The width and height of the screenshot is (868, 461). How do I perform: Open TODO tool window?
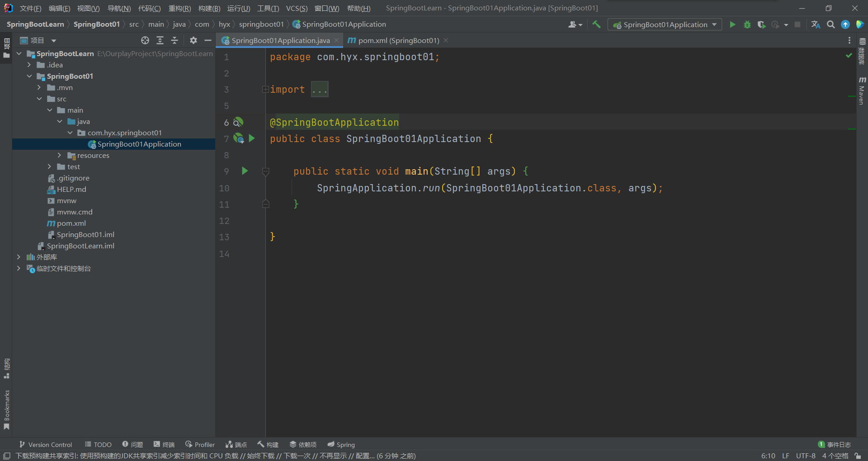(98, 445)
